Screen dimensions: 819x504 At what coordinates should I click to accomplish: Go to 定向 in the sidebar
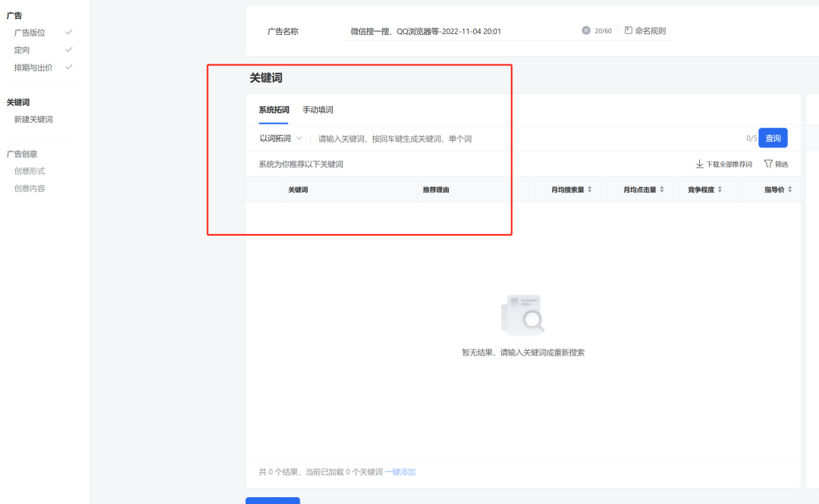click(x=22, y=50)
